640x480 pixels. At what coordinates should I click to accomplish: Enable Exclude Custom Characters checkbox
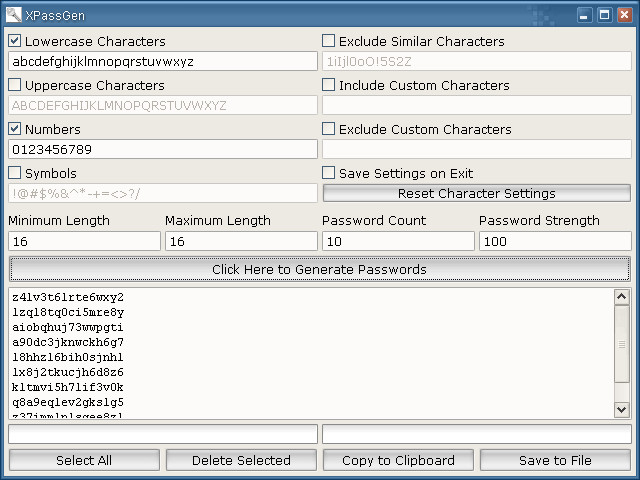tap(329, 129)
